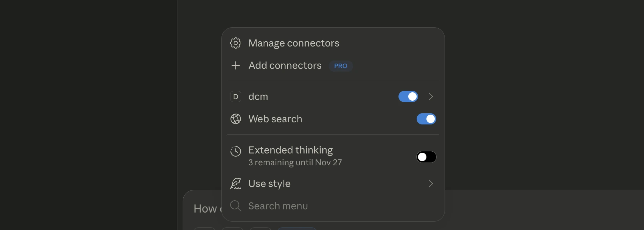
Task: Click the PRO badge next to Add connectors
Action: [x=341, y=66]
